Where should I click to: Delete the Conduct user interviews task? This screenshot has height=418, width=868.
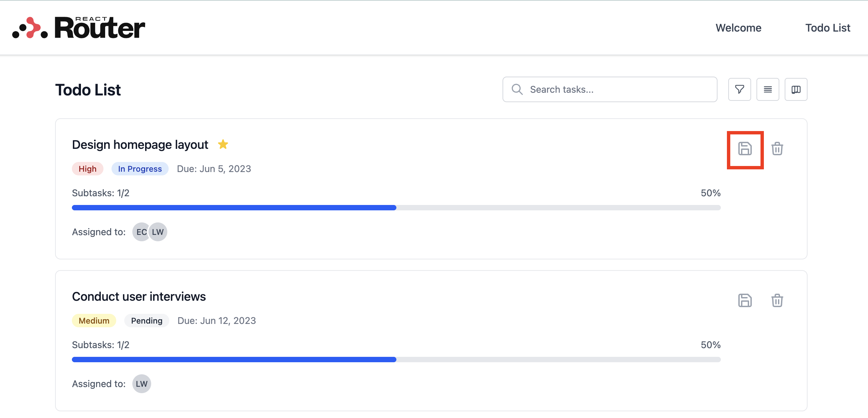point(777,300)
